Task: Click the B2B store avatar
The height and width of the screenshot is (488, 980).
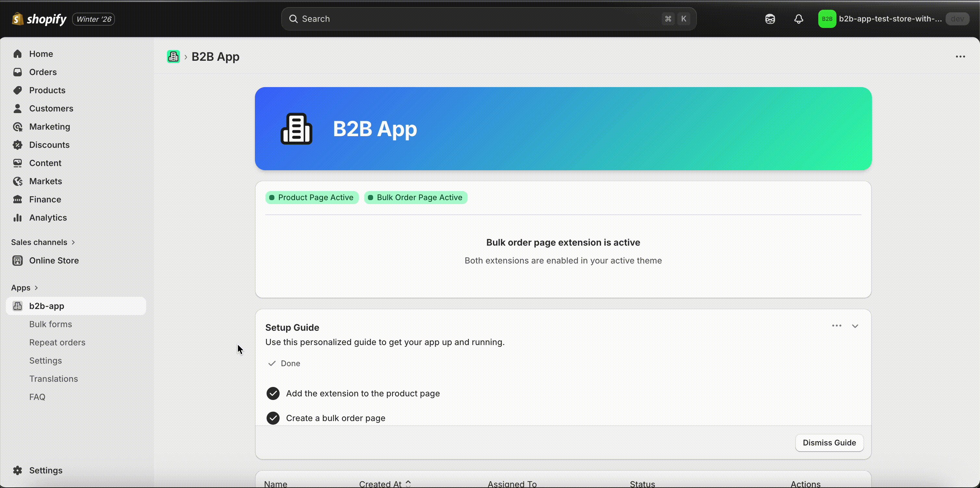Action: tap(827, 19)
